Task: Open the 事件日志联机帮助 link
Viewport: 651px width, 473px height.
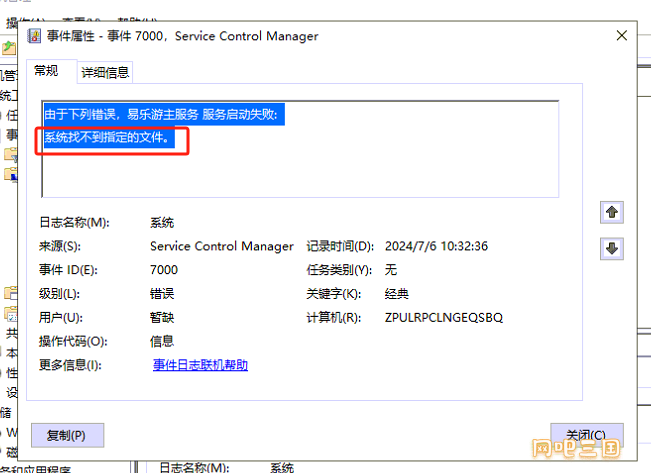Action: (x=201, y=365)
